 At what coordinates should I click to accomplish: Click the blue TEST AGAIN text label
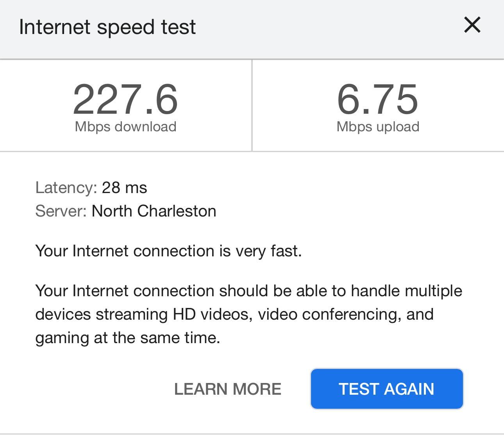click(x=386, y=388)
